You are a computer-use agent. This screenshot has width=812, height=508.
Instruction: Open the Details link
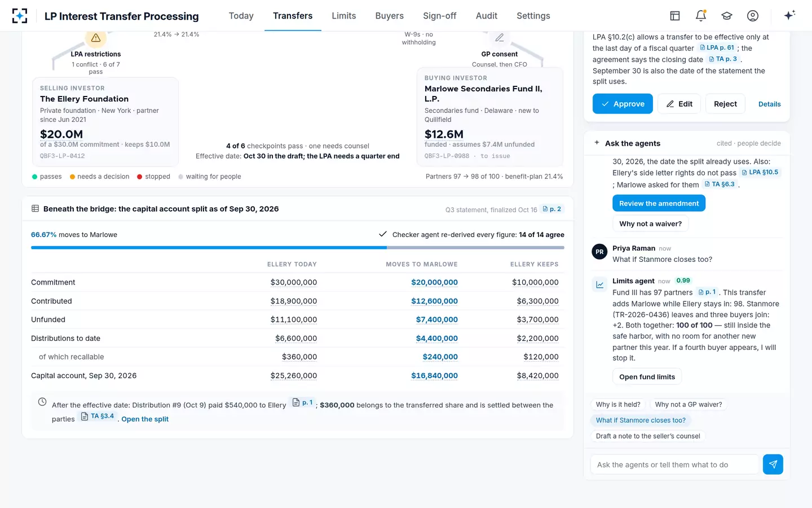point(769,104)
